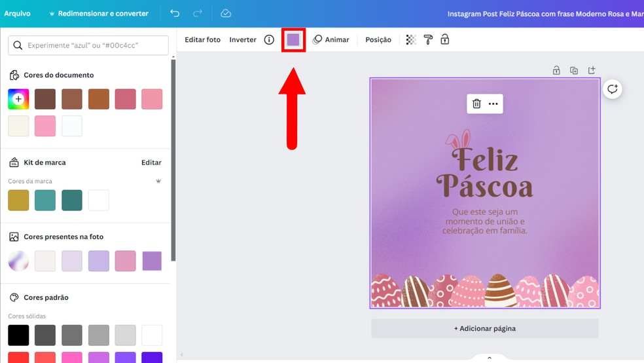Open the three-dots more options menu

tap(493, 104)
